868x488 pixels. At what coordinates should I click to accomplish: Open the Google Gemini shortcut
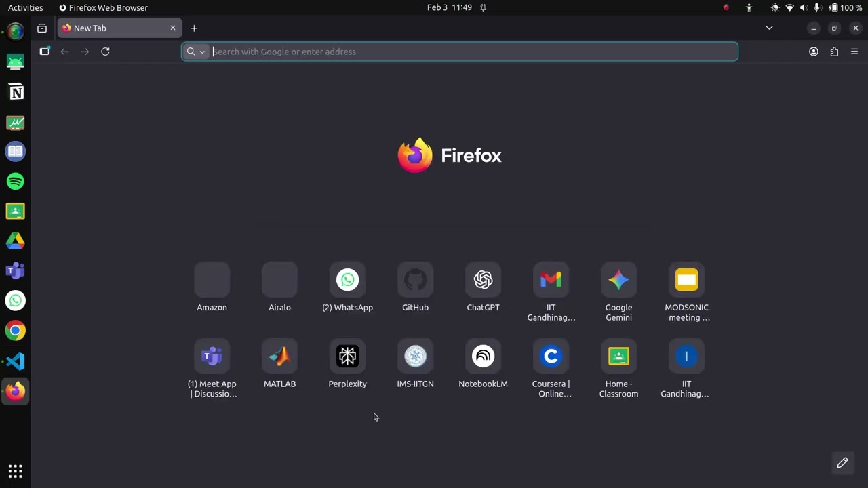(618, 280)
